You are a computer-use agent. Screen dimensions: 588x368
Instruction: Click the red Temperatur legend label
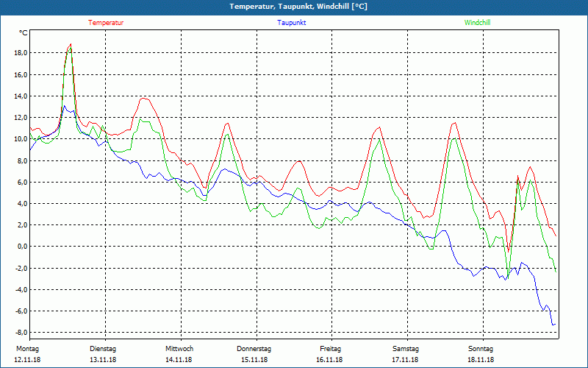coord(106,23)
